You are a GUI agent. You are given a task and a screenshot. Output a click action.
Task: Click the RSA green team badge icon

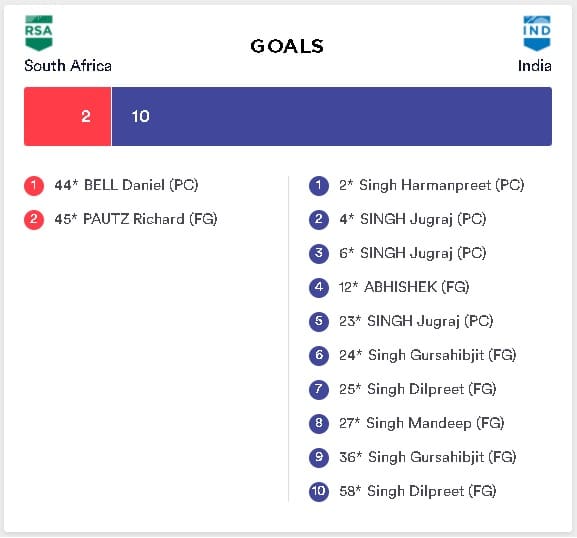click(x=39, y=33)
